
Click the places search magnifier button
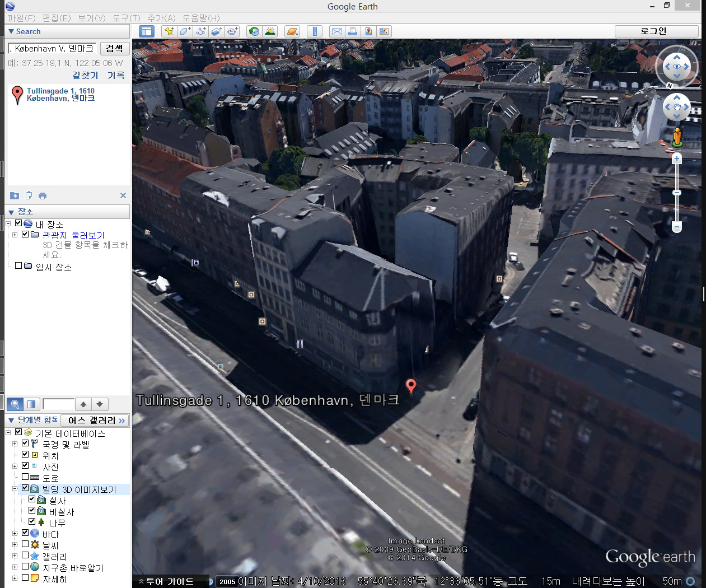(15, 404)
